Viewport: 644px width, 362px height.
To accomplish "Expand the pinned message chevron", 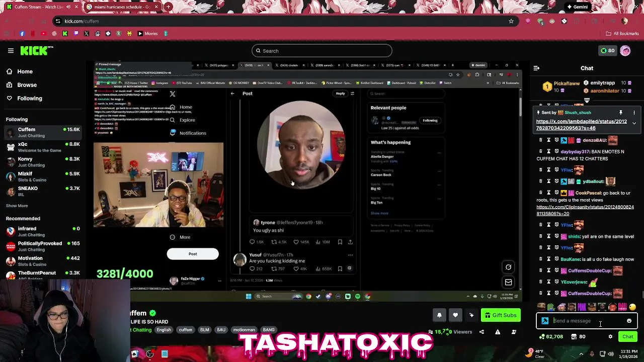I will point(634,123).
